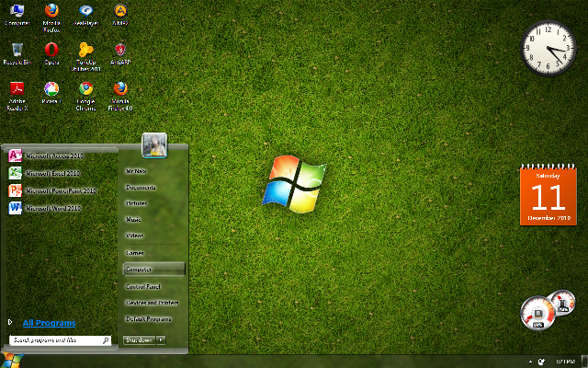Image resolution: width=588 pixels, height=368 pixels.
Task: Click the Search programs and files box
Action: (x=60, y=340)
